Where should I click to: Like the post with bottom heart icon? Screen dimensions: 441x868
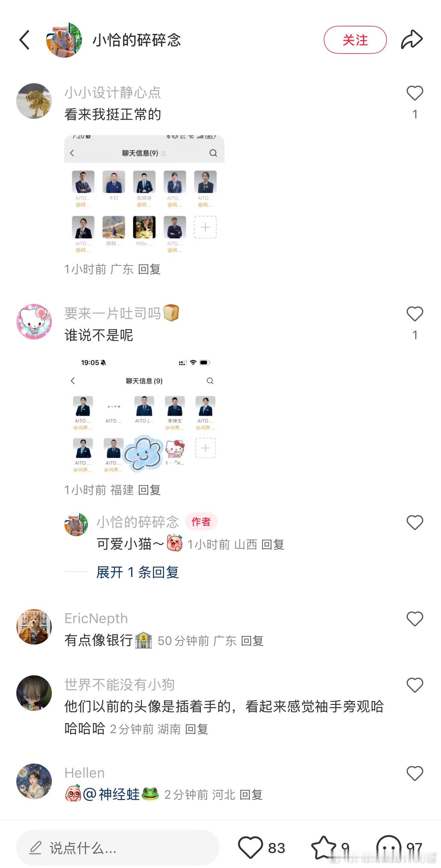click(x=251, y=848)
